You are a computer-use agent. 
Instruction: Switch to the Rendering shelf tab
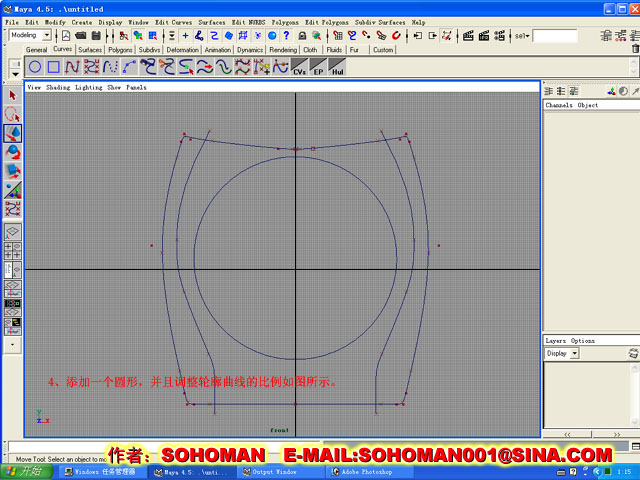[283, 50]
